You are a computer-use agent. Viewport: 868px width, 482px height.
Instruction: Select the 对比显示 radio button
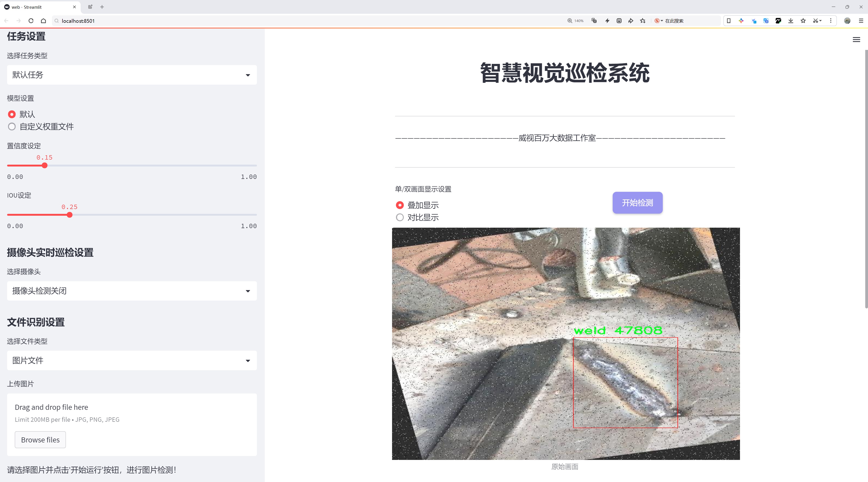(x=400, y=218)
